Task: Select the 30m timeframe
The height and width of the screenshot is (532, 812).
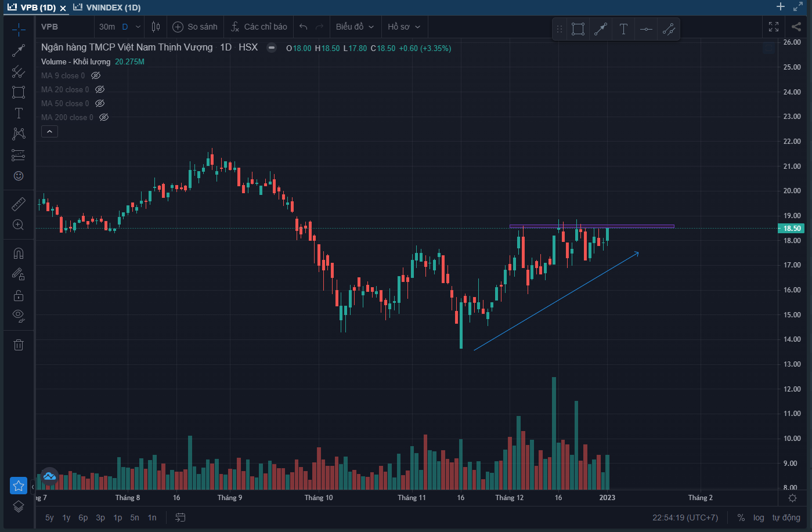Action: pyautogui.click(x=107, y=27)
